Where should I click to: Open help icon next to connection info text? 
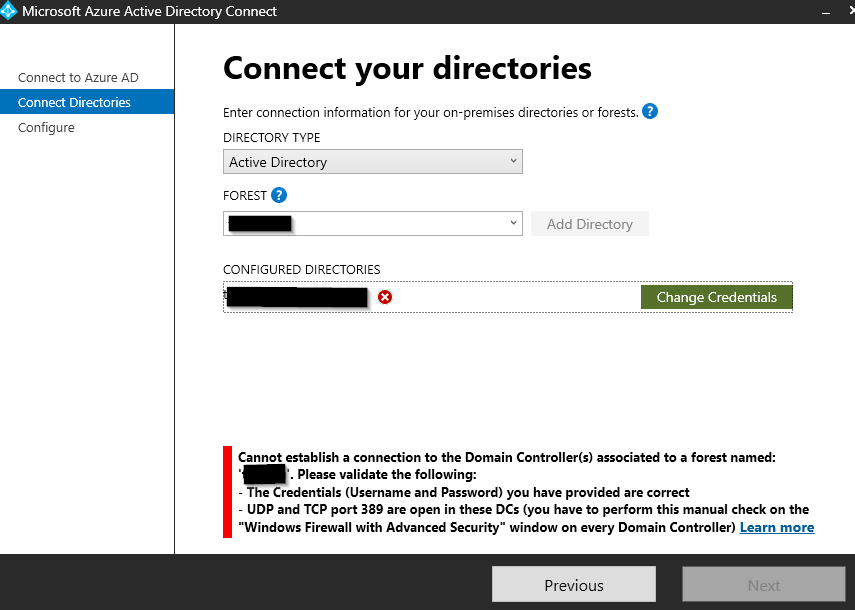pyautogui.click(x=649, y=111)
